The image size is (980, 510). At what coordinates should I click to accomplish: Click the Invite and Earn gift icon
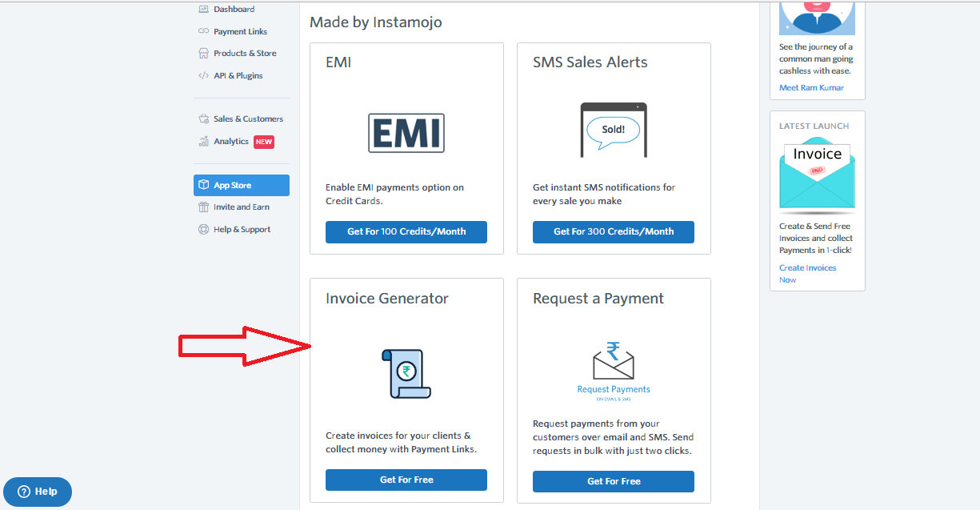[x=203, y=207]
